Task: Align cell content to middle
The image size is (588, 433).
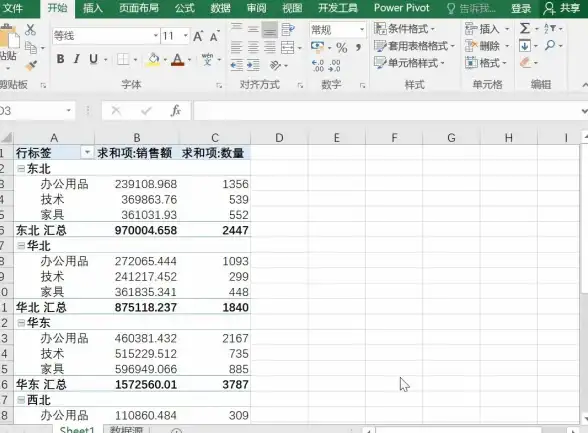Action: coord(253,29)
